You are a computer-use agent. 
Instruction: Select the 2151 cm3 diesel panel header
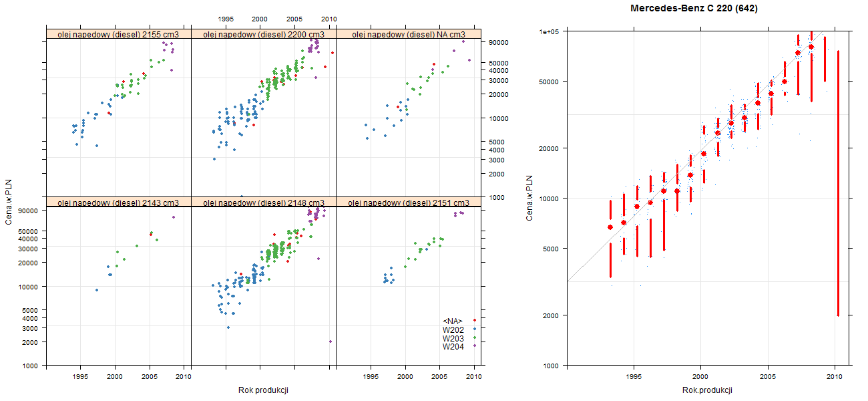point(409,203)
